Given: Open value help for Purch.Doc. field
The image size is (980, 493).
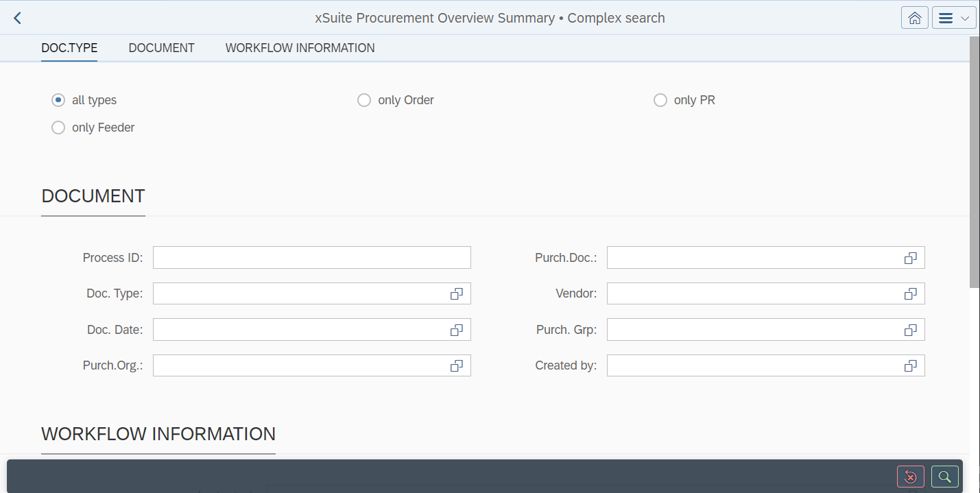Looking at the screenshot, I should tap(910, 257).
